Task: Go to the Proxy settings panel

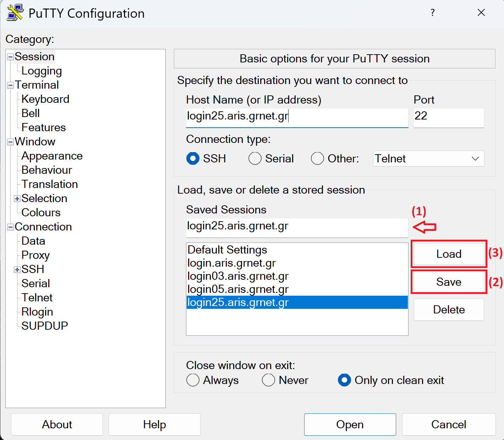Action: 35,255
